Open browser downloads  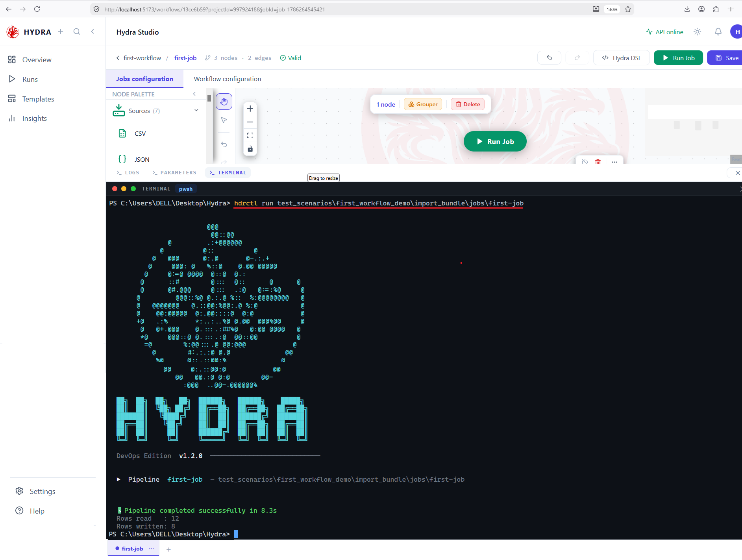[x=687, y=9]
